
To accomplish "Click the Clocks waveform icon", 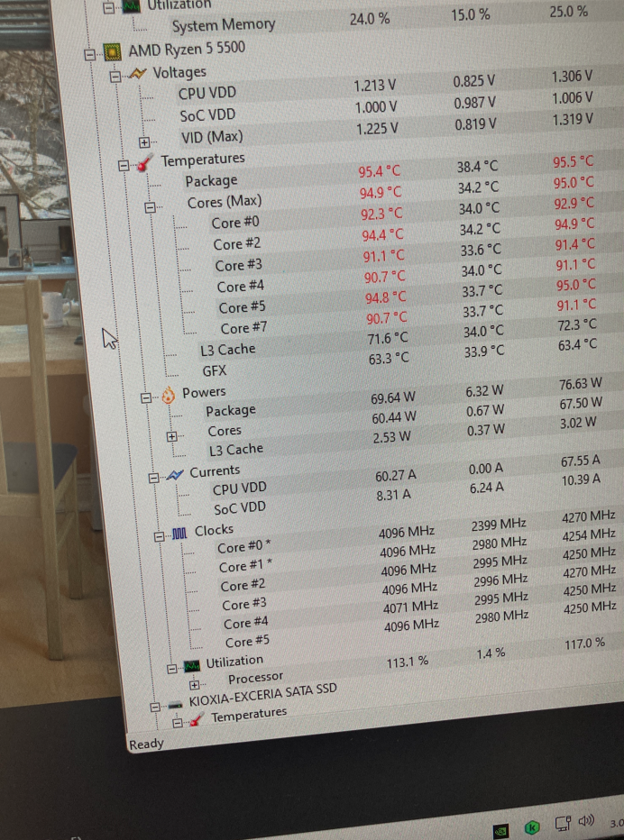I will [x=179, y=533].
